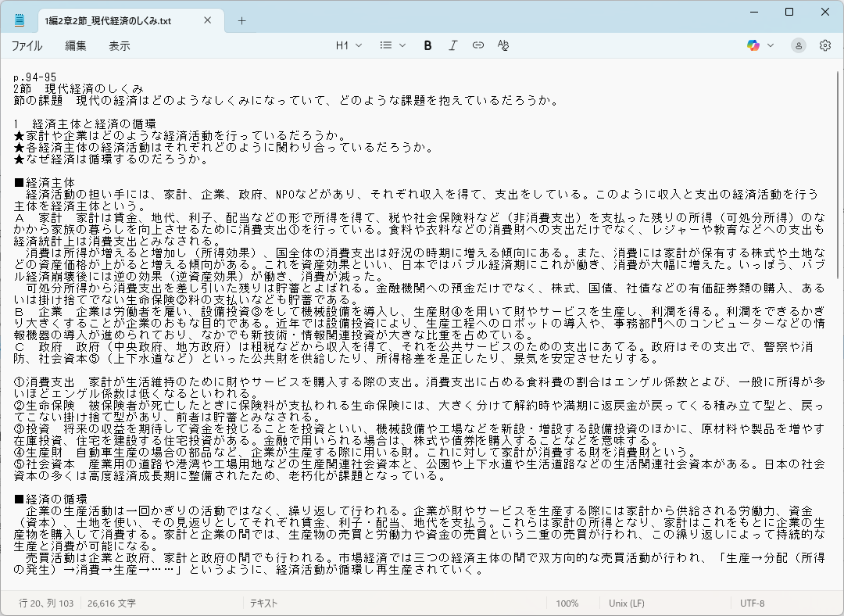Insert a link with the link icon

click(x=477, y=45)
